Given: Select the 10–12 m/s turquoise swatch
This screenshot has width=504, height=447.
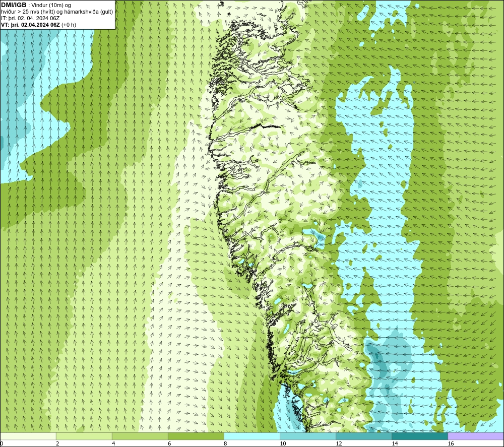Looking at the screenshot, I should (307, 436).
